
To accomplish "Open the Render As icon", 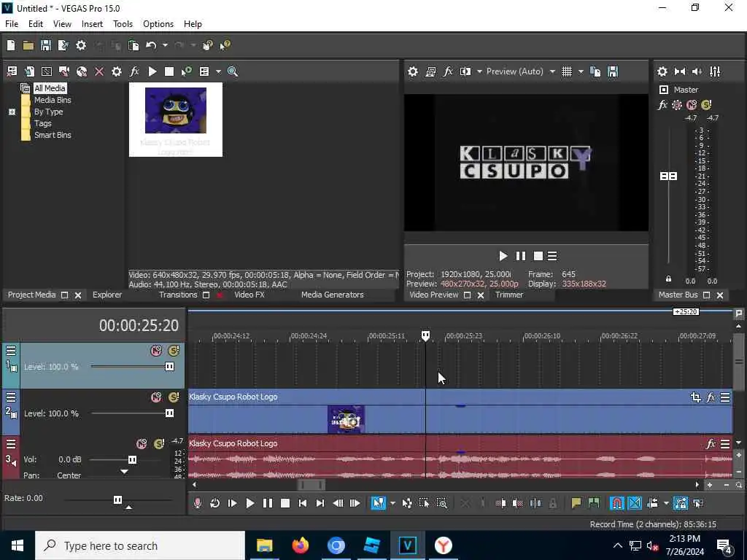I will click(63, 45).
